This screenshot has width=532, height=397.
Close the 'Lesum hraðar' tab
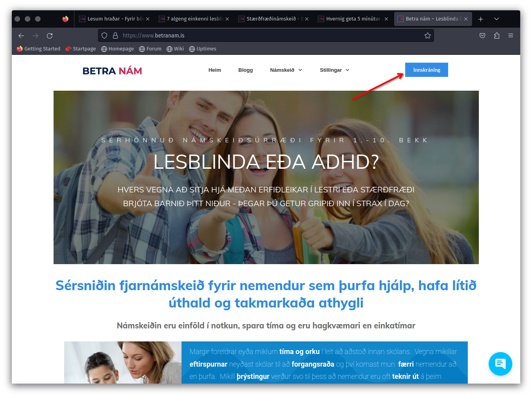coord(148,19)
